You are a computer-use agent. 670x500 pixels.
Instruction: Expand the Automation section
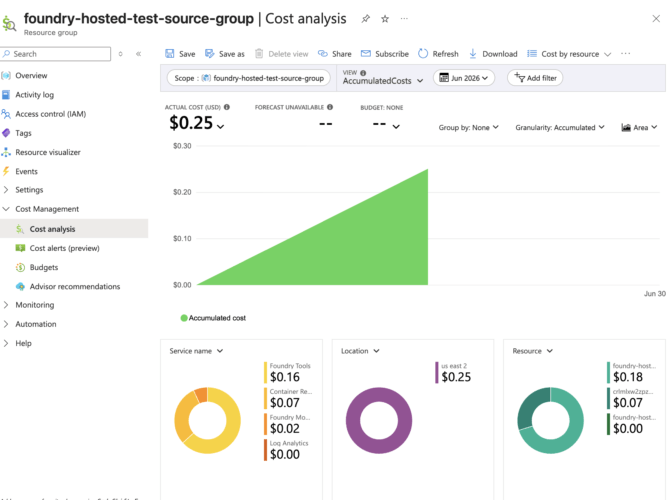click(x=6, y=324)
